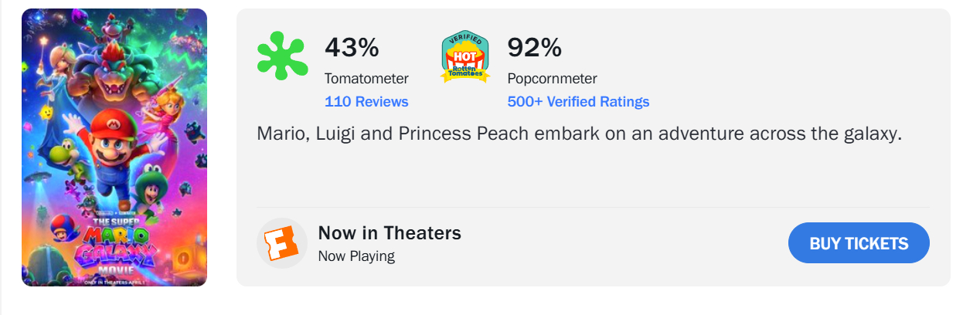Click the movie synopsis text
980x315 pixels.
(580, 134)
